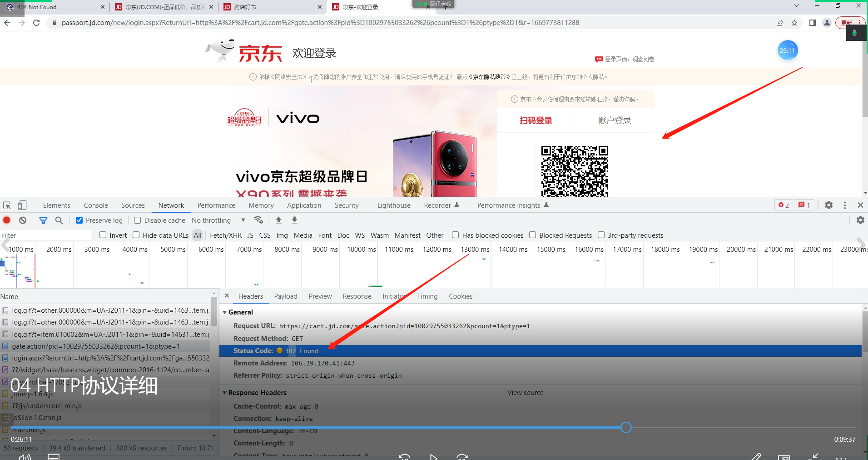The image size is (868, 460).
Task: Enable the Disable cache checkbox
Action: [x=137, y=220]
